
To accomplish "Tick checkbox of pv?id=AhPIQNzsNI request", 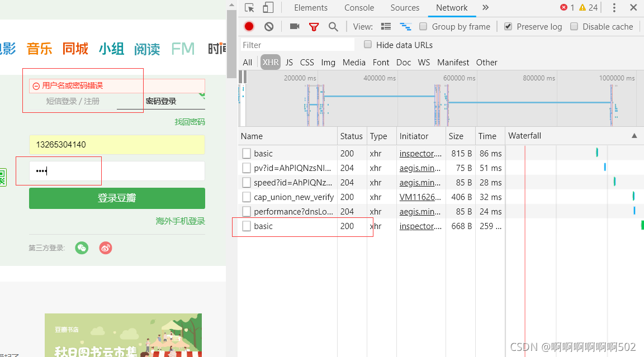I will click(x=247, y=168).
